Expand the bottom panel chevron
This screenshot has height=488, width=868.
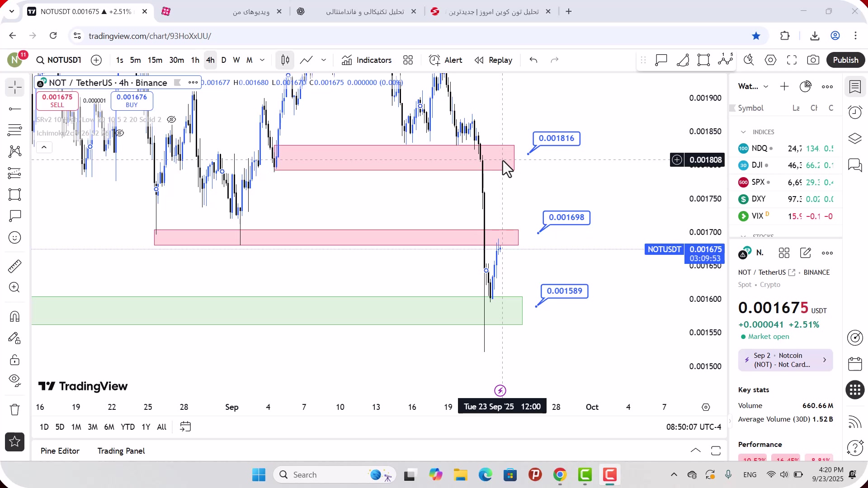coord(696,450)
